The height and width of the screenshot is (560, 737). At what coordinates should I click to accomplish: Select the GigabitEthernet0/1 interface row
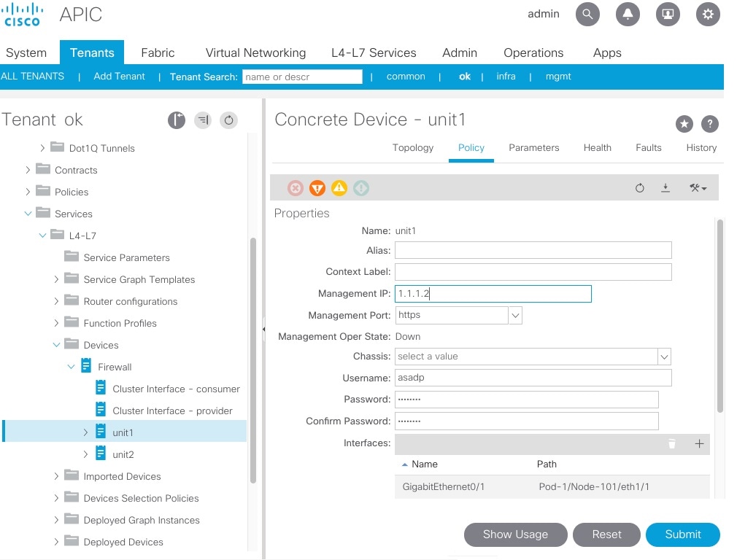[x=552, y=486]
